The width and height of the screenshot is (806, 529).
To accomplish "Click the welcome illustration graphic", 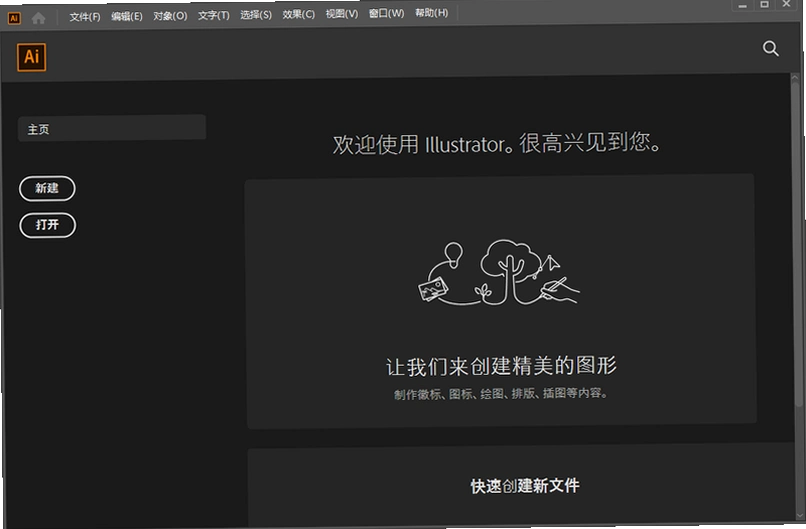I will coord(499,273).
